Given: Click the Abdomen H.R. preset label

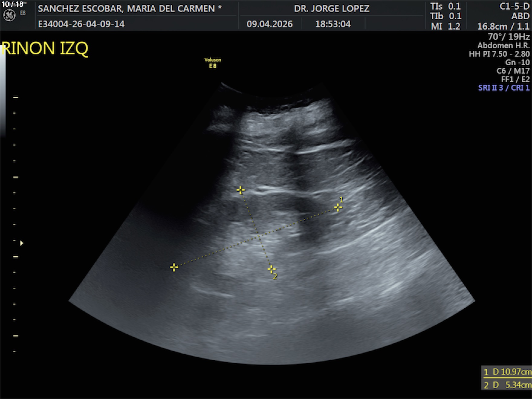Looking at the screenshot, I should coord(503,46).
